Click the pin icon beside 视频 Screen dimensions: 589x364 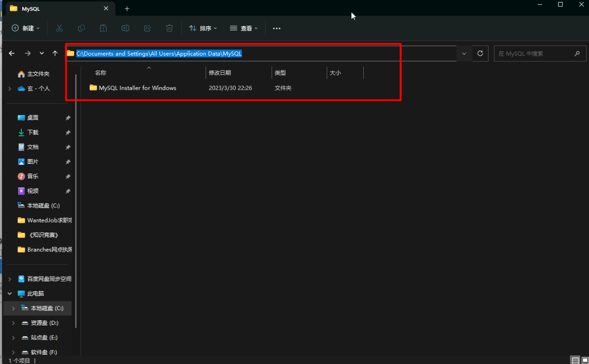click(68, 191)
